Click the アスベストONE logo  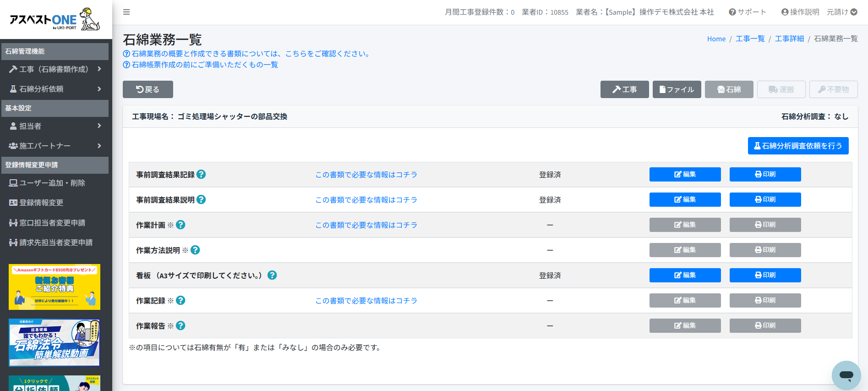[x=55, y=19]
